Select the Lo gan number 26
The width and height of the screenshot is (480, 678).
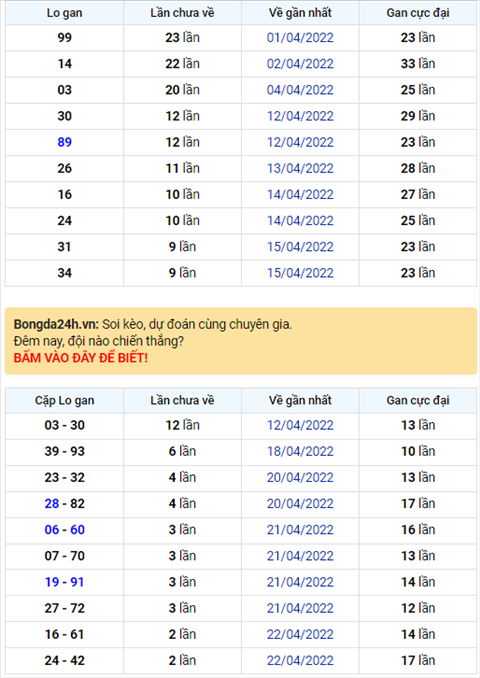coord(64,168)
